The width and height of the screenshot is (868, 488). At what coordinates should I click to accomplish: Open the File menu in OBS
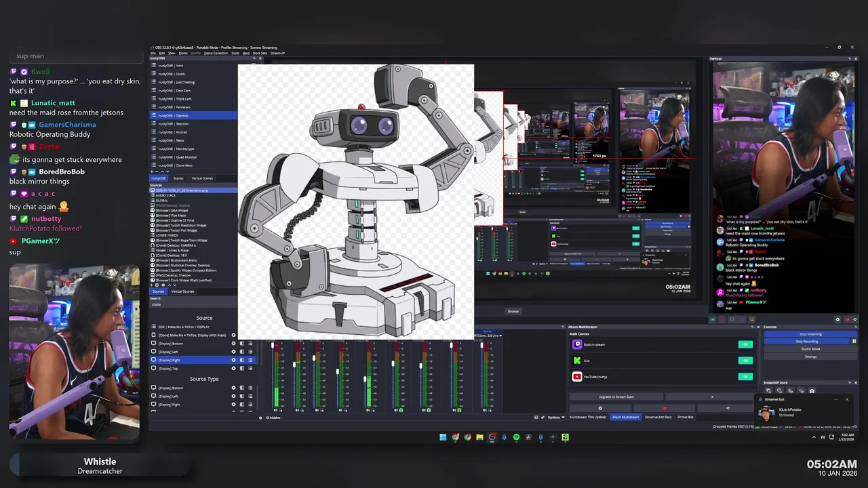[153, 53]
